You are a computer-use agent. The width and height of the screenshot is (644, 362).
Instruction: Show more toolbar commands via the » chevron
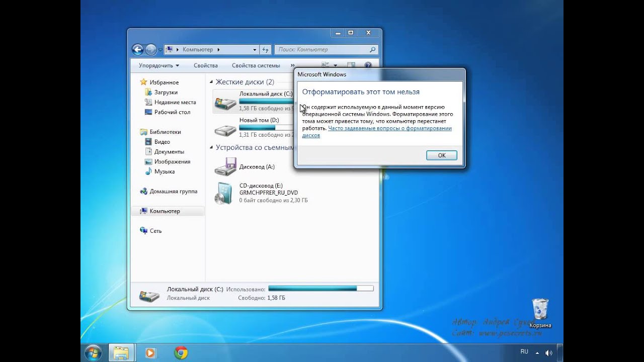pos(292,65)
